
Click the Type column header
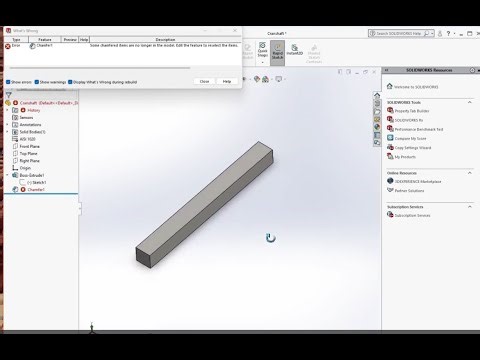(16, 40)
